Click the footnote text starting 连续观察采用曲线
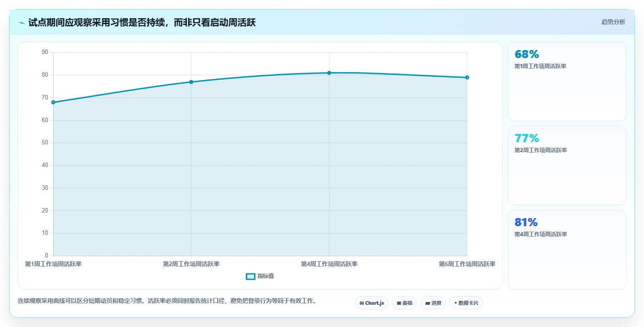This screenshot has height=327, width=644. pos(167,301)
